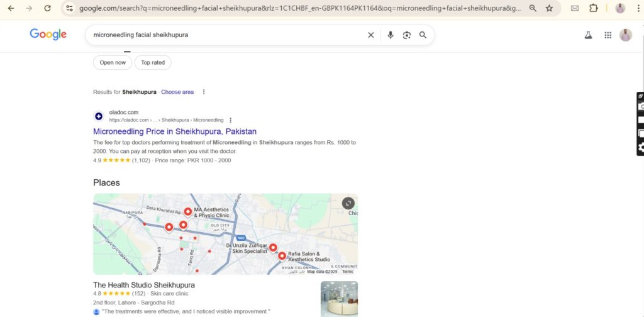
Task: Open oladoc result three-dot menu
Action: [x=231, y=120]
